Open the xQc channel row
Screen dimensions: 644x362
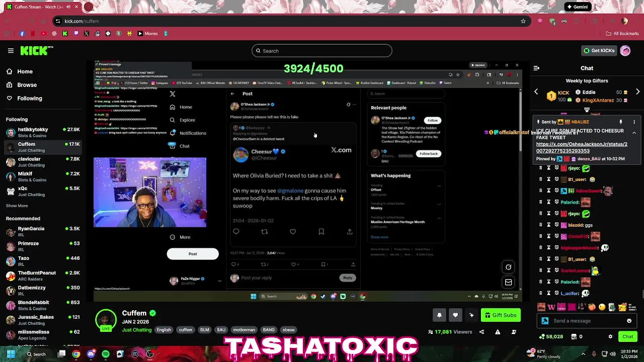pos(43,192)
